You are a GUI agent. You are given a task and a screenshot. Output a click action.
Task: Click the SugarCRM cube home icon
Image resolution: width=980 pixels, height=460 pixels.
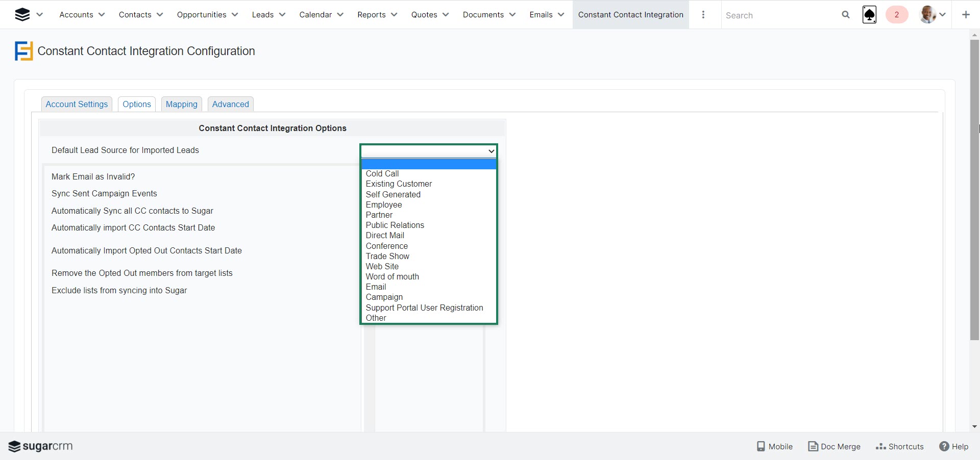(x=22, y=15)
